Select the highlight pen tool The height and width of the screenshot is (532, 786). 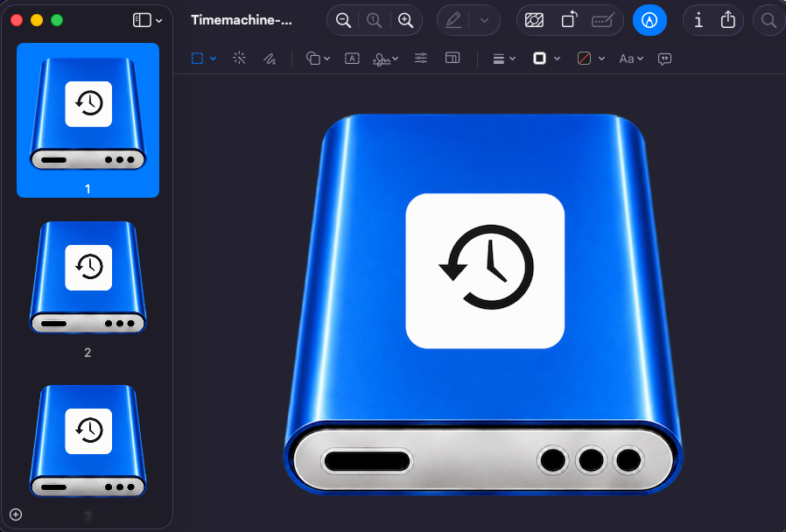pyautogui.click(x=453, y=20)
